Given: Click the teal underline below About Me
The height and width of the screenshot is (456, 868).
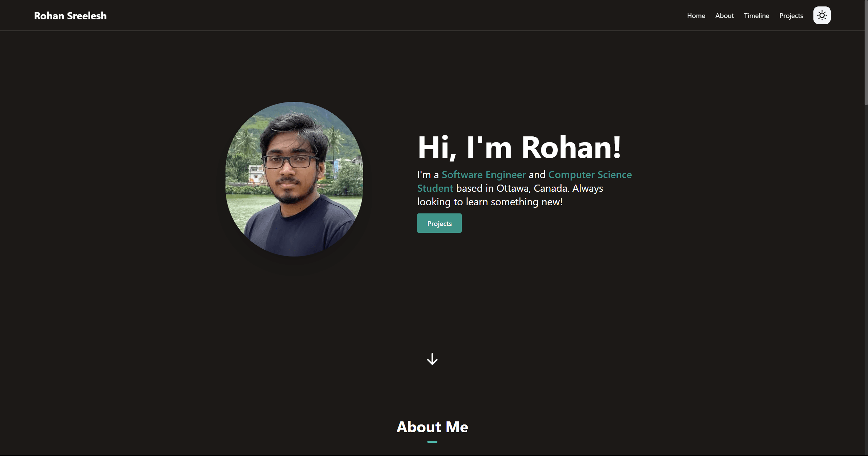Looking at the screenshot, I should (x=432, y=442).
